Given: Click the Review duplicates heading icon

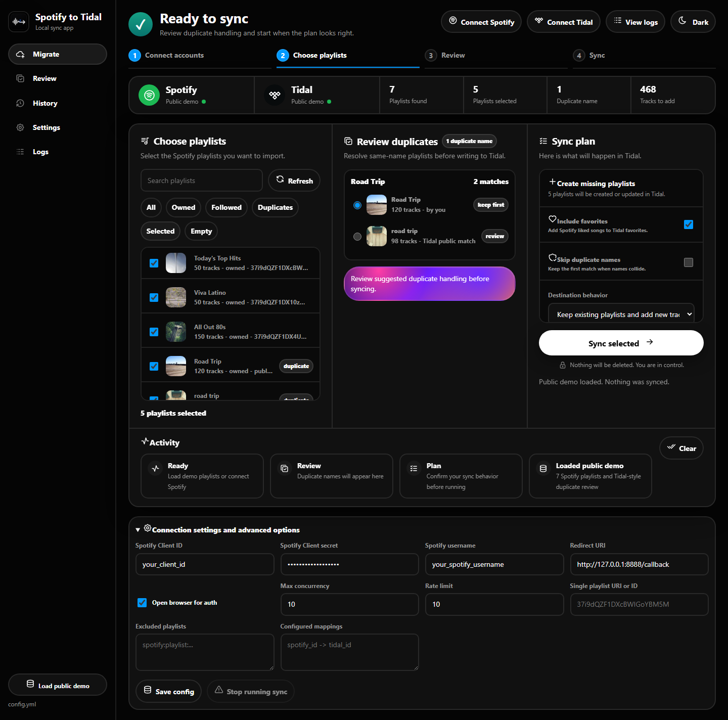Looking at the screenshot, I should pos(348,141).
